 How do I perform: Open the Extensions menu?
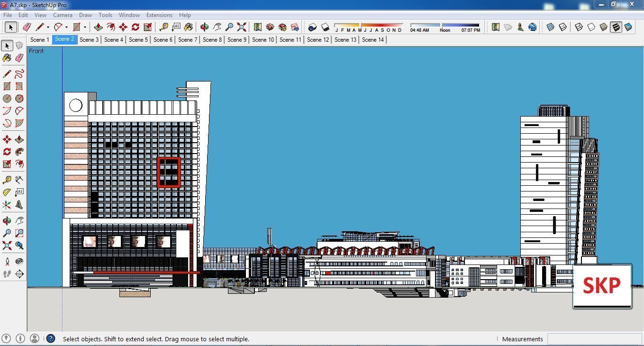159,15
